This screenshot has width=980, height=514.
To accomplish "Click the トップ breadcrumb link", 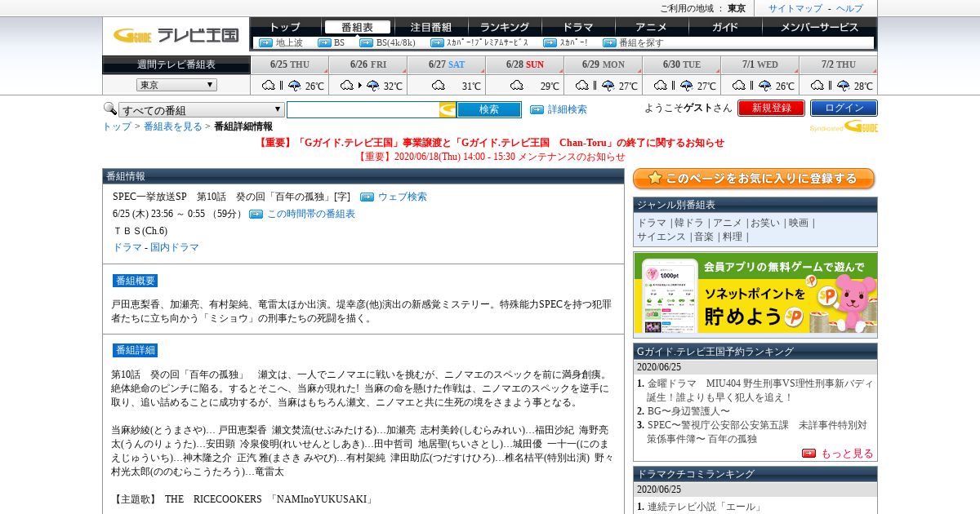I will pyautogui.click(x=117, y=126).
